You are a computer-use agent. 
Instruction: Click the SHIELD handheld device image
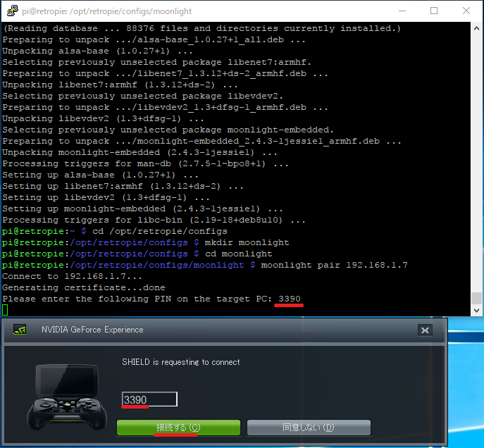[67, 397]
